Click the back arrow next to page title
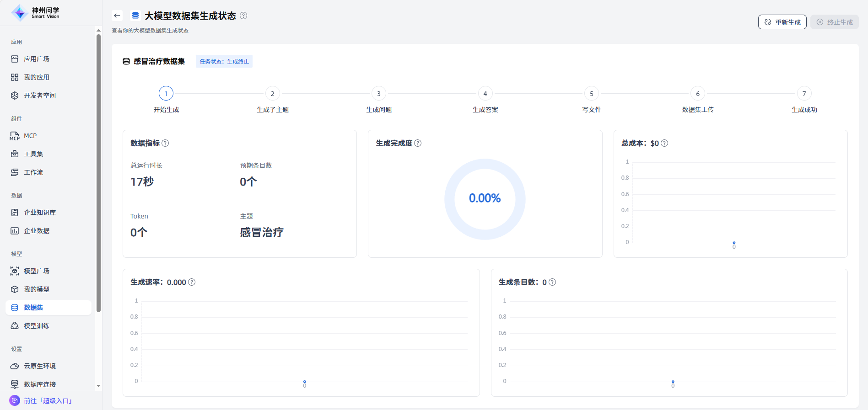The image size is (868, 410). point(117,16)
